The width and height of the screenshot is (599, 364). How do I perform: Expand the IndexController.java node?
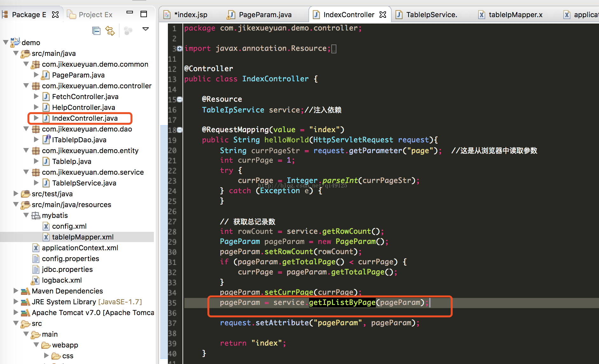pos(36,118)
